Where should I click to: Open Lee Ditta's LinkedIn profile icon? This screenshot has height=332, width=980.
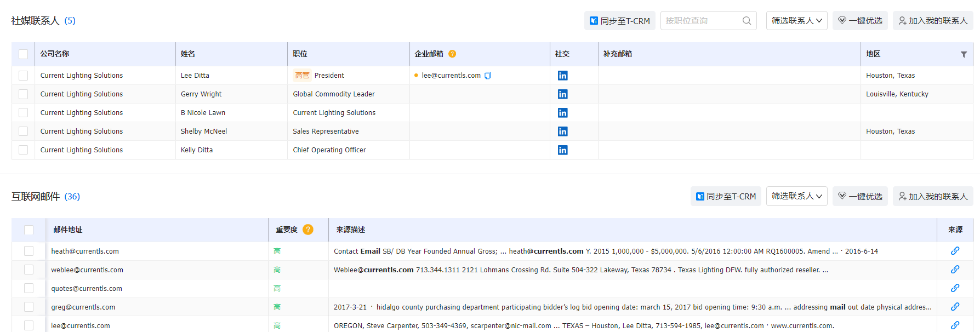point(562,76)
